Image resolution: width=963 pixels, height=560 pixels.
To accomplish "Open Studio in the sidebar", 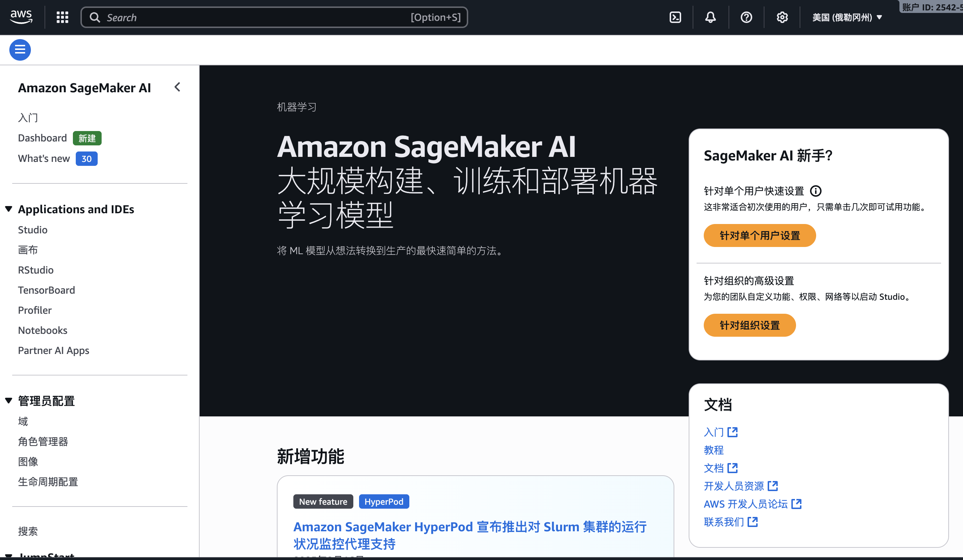I will click(32, 230).
